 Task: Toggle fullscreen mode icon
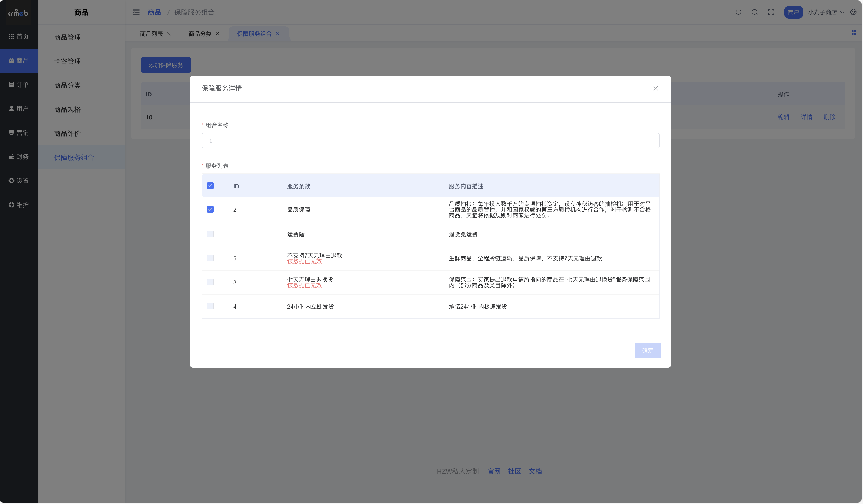[771, 12]
